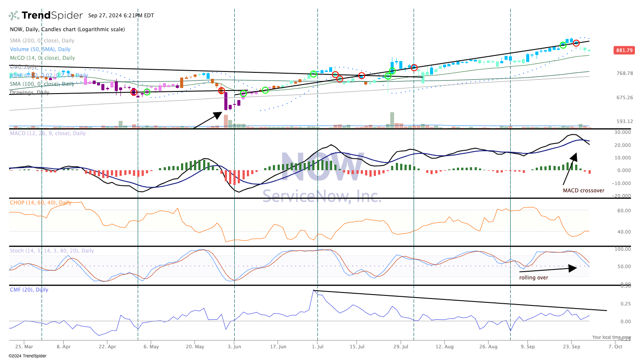644x360 pixels.
Task: Click the 15. Jul date label
Action: (357, 347)
